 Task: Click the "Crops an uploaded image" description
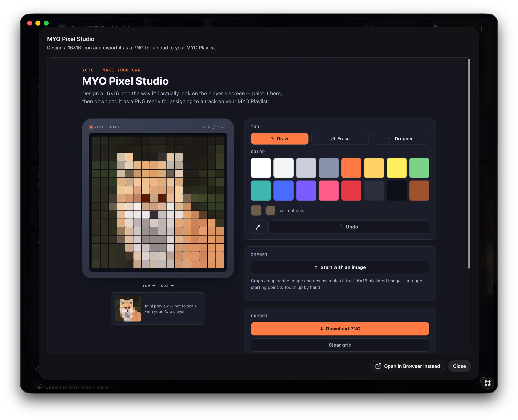point(336,284)
